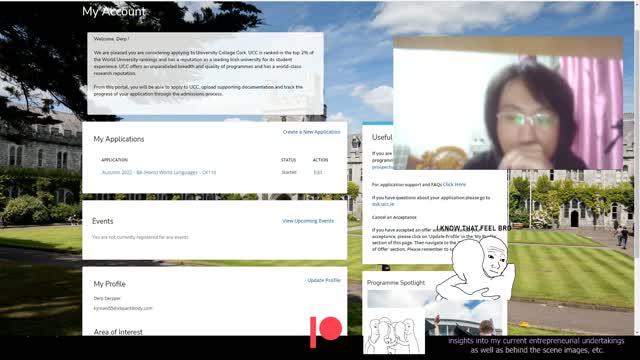The width and height of the screenshot is (640, 360).
Task: Click the 'not currently registered for any events' message
Action: click(x=140, y=237)
